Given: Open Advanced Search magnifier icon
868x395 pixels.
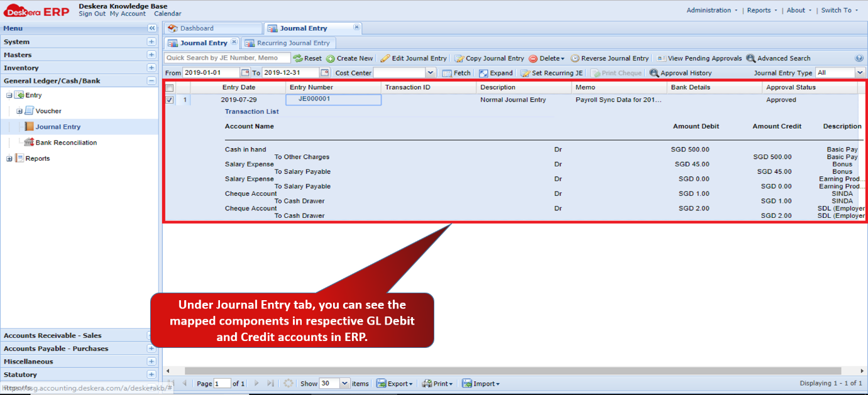Looking at the screenshot, I should click(750, 58).
